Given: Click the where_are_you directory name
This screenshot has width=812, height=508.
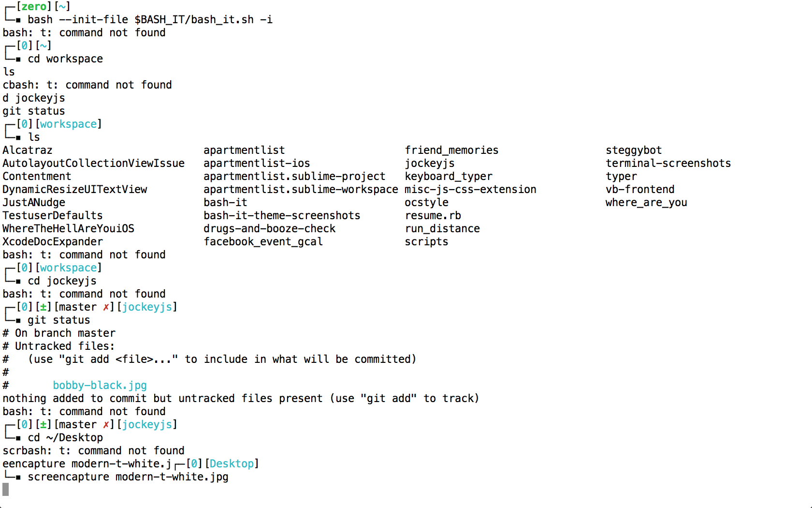Looking at the screenshot, I should [x=646, y=203].
